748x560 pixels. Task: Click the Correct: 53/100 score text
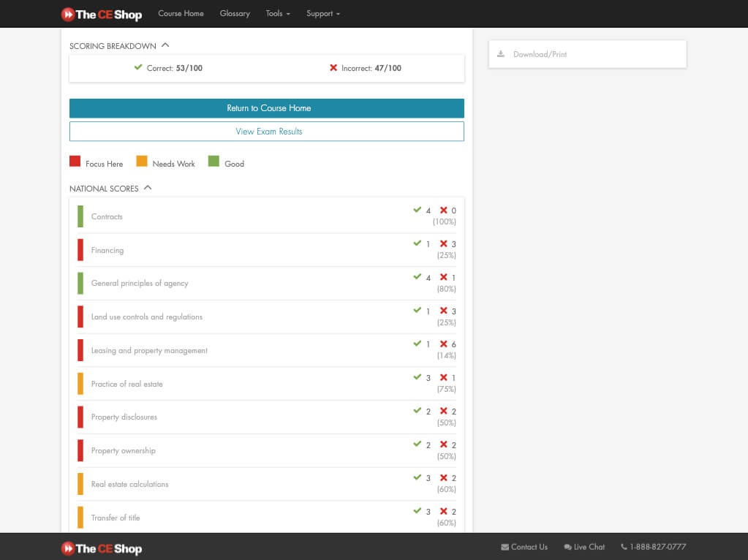coord(175,68)
